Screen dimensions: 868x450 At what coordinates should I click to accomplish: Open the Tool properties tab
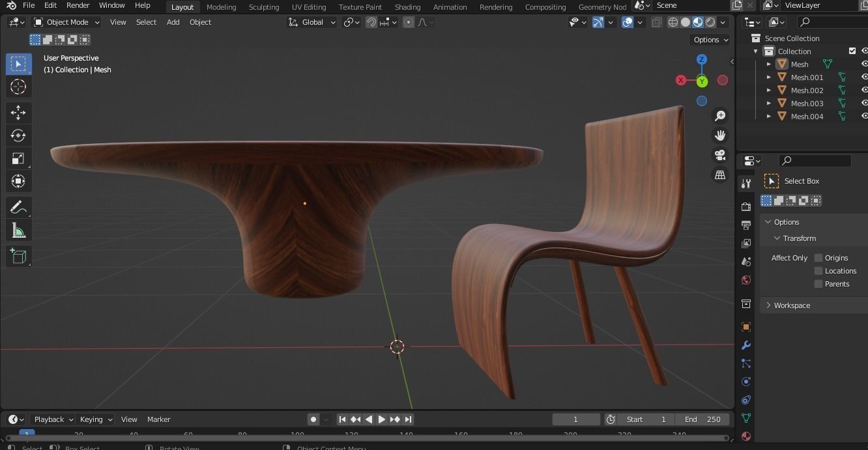pyautogui.click(x=746, y=184)
